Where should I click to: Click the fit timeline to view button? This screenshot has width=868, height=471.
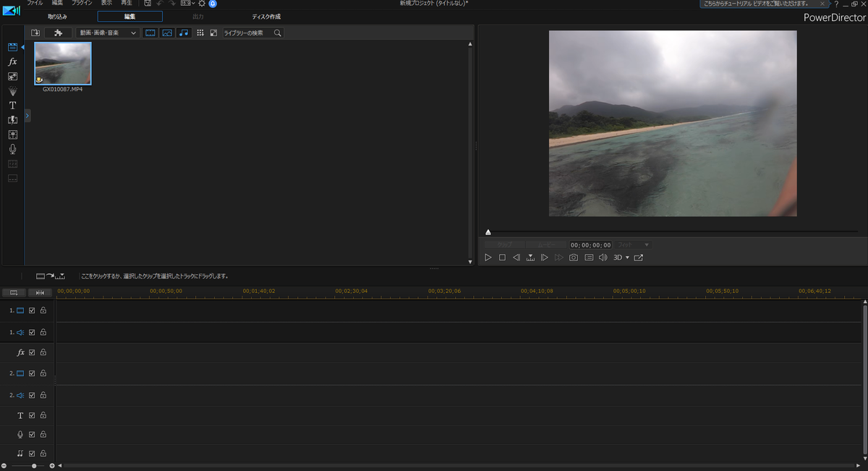(40, 293)
